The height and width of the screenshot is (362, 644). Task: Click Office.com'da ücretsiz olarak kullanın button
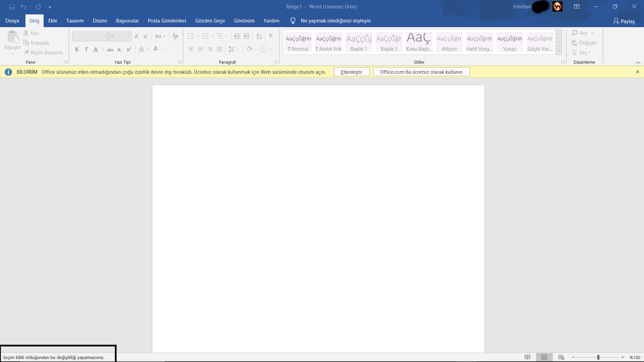click(x=421, y=72)
